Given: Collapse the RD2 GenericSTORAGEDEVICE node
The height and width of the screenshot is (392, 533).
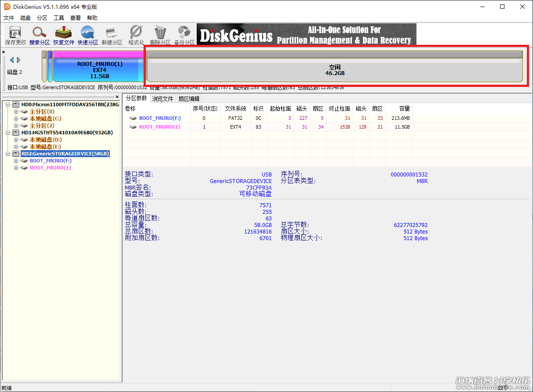Looking at the screenshot, I should click(8, 154).
